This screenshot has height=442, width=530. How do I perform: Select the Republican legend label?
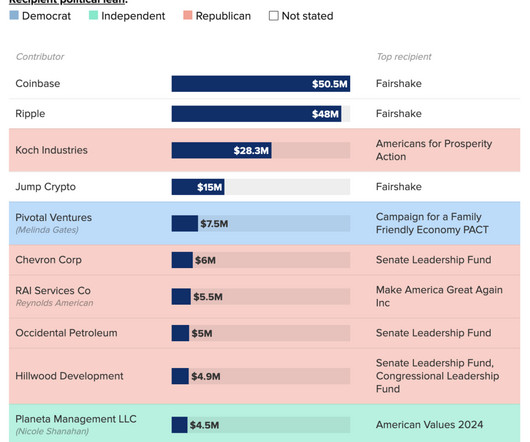point(223,16)
